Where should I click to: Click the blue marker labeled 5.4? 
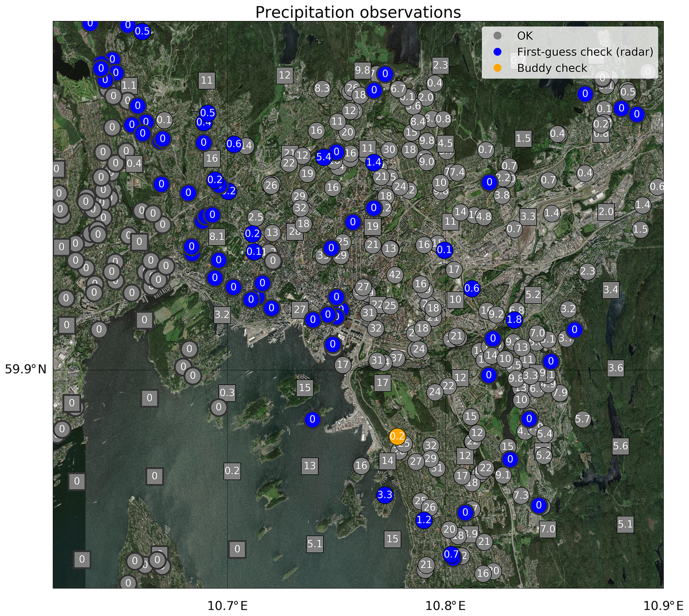[x=324, y=157]
